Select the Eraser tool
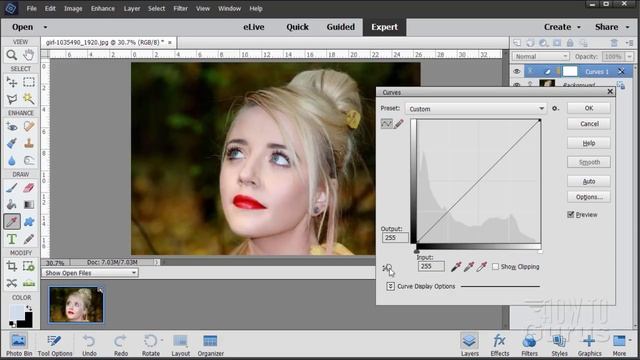Viewport: 640px width, 360px height. coord(29,188)
